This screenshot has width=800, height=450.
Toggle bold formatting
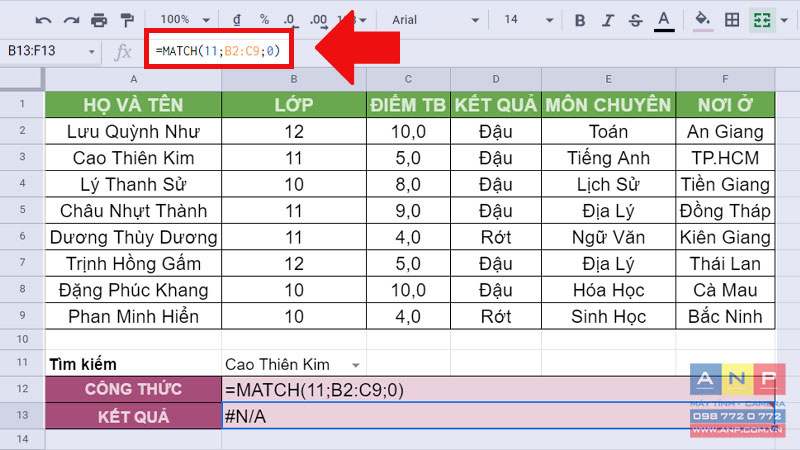click(580, 20)
